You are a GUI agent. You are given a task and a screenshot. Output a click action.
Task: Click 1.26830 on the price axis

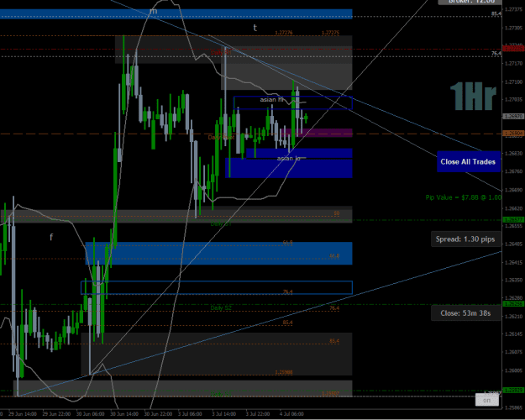513,154
